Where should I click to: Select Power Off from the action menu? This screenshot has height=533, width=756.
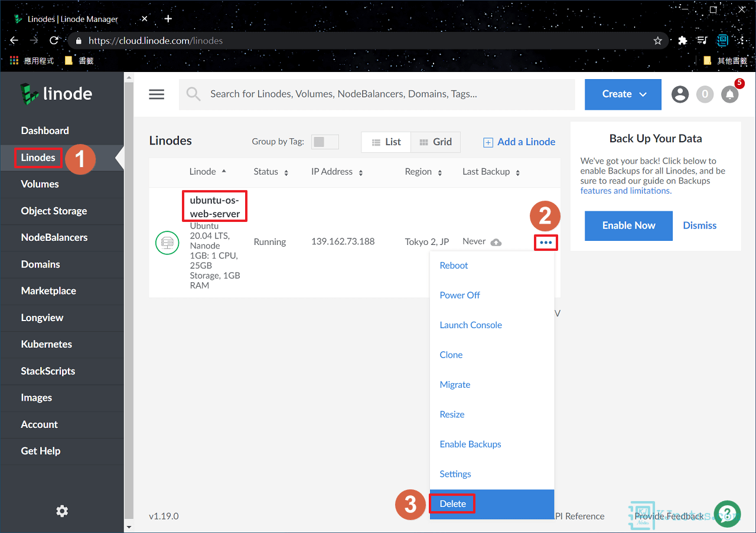click(x=492, y=295)
